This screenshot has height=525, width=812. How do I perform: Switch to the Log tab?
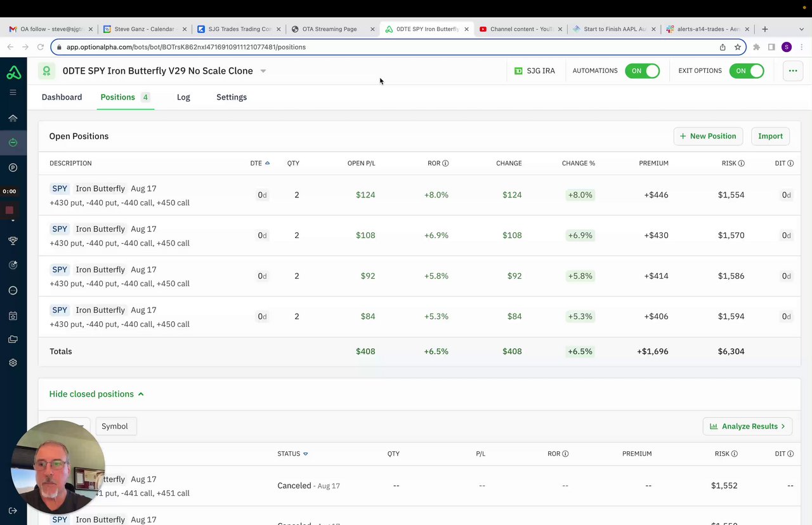pos(183,97)
